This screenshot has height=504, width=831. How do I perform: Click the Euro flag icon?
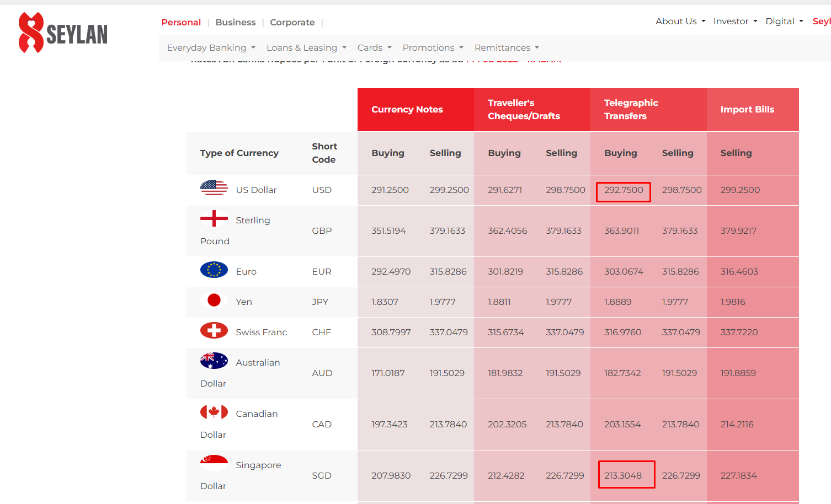pos(214,270)
